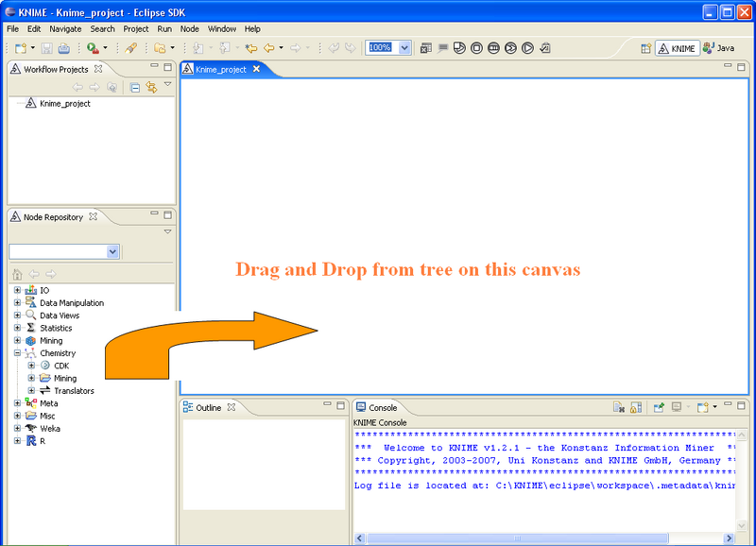756x546 pixels.
Task: Click the Collapse All icon in Workflow Projects
Action: (135, 88)
